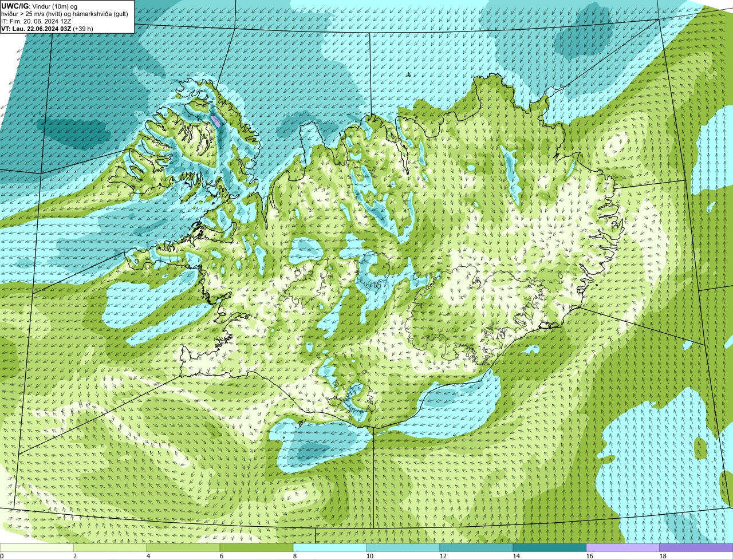733x560 pixels.
Task: Click the '0' scale label
Action: 2,556
